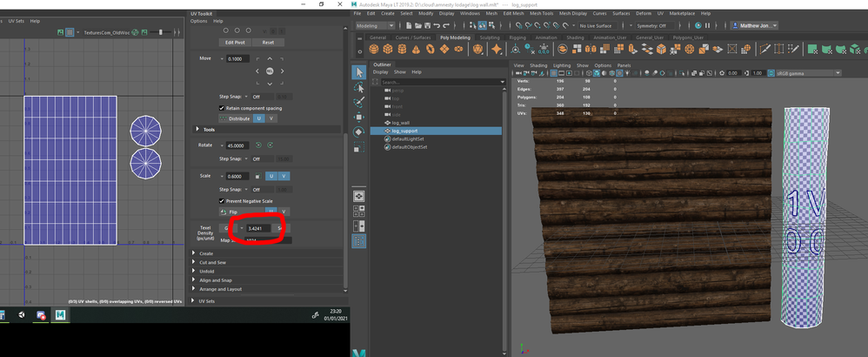Create a polygon cone from shelf

416,50
